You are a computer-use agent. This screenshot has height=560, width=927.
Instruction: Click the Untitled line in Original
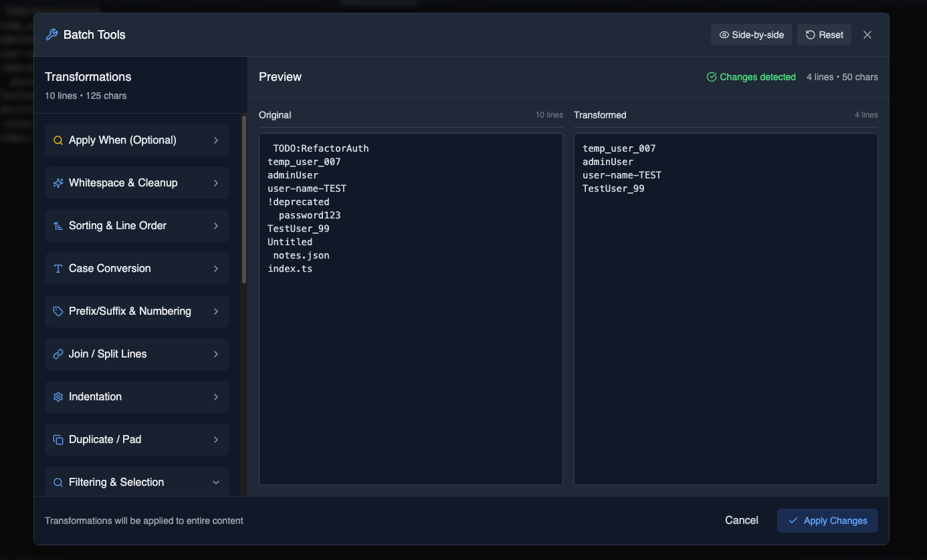290,242
